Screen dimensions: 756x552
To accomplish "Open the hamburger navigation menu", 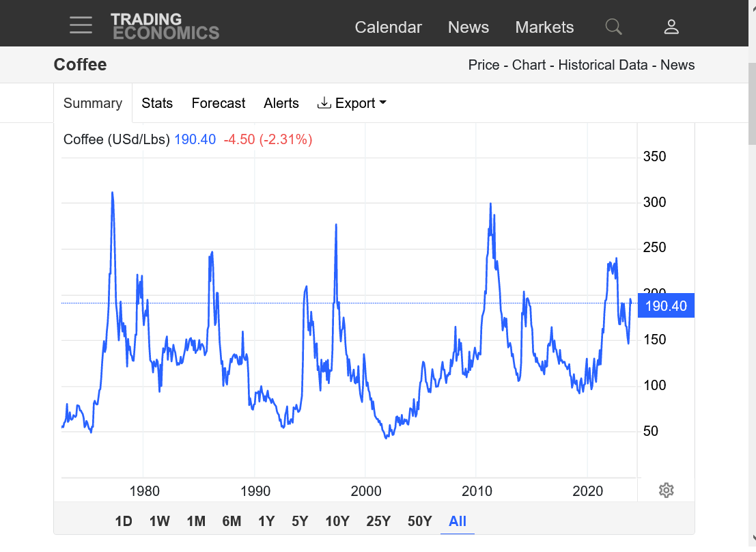I will coord(81,26).
